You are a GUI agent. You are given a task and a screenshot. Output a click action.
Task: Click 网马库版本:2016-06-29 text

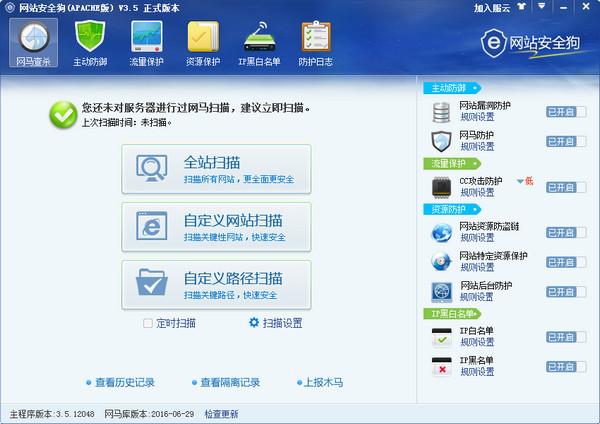(149, 414)
